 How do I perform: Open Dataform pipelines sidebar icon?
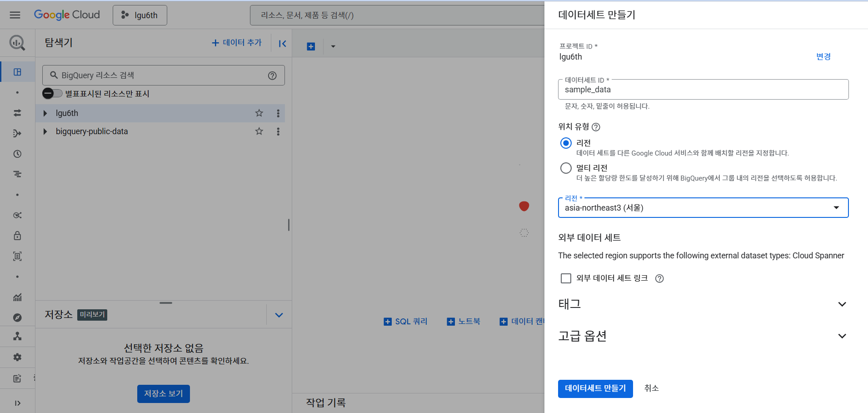(17, 133)
